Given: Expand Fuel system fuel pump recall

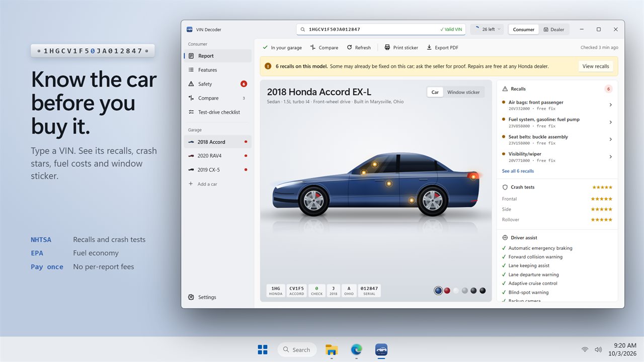Looking at the screenshot, I should 557,122.
